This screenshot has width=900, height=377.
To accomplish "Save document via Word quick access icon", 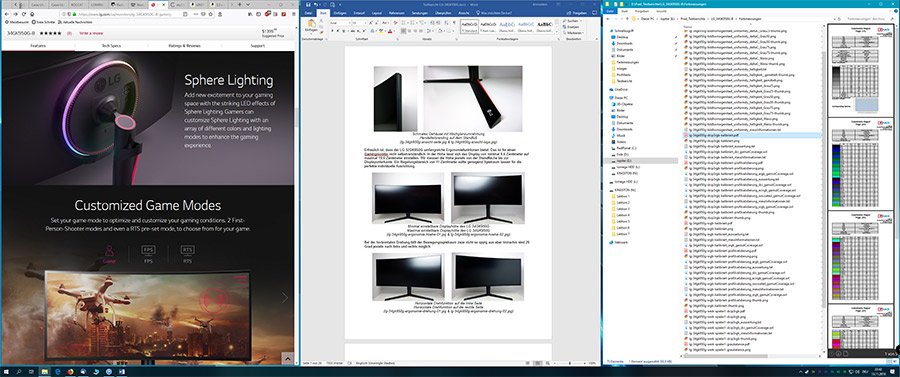I will (308, 5).
